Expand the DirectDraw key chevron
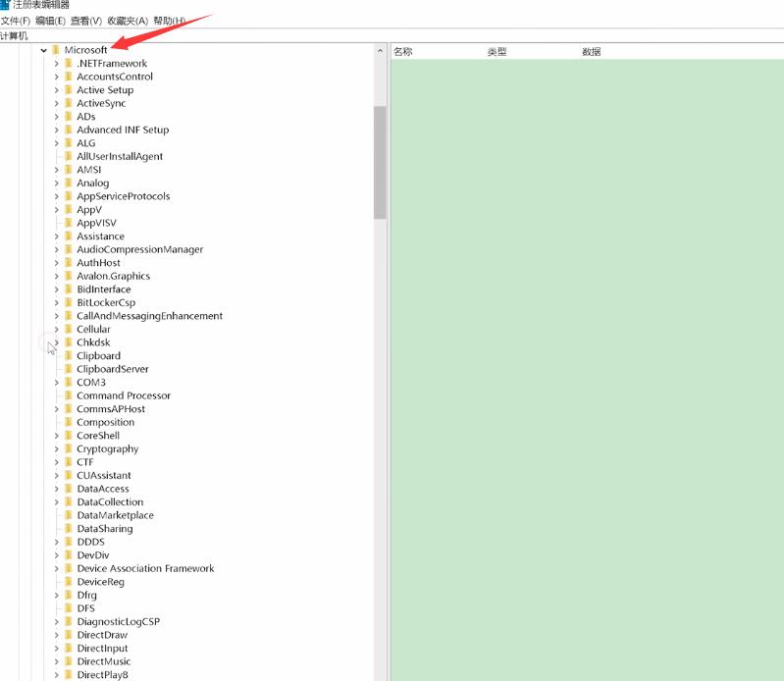Image resolution: width=784 pixels, height=681 pixels. point(57,635)
